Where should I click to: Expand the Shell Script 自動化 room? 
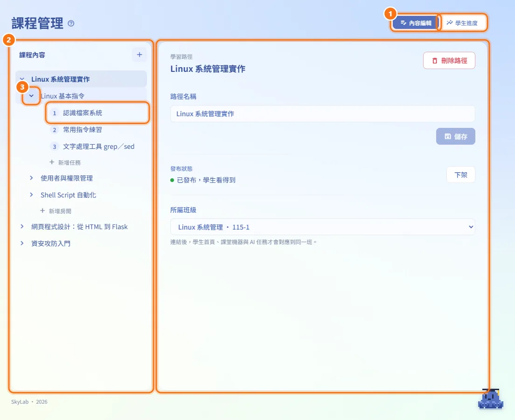pos(31,195)
